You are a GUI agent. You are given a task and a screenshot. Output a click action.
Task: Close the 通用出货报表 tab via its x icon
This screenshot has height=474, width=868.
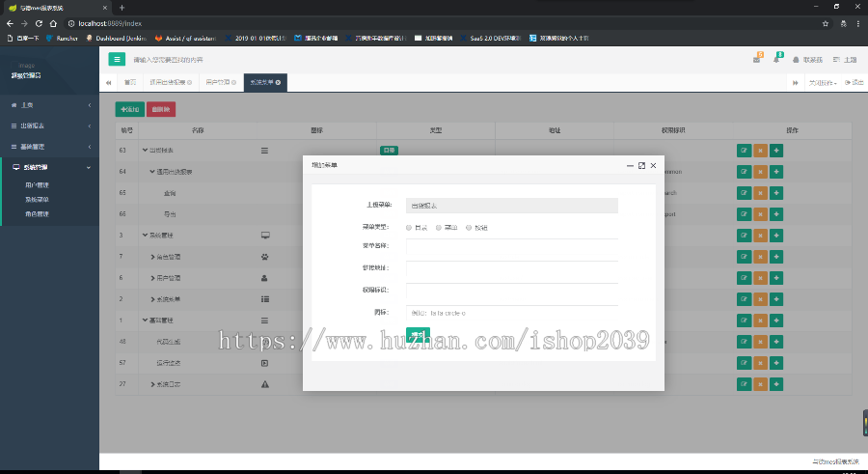pos(189,83)
